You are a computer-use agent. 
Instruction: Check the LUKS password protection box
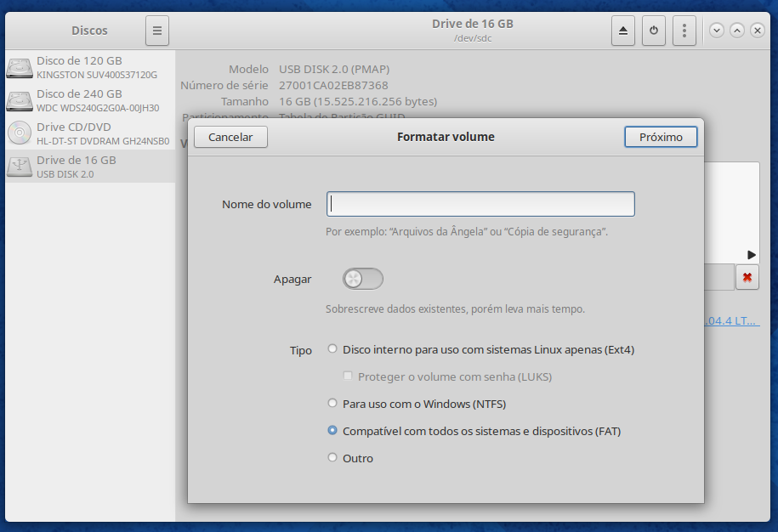point(347,376)
